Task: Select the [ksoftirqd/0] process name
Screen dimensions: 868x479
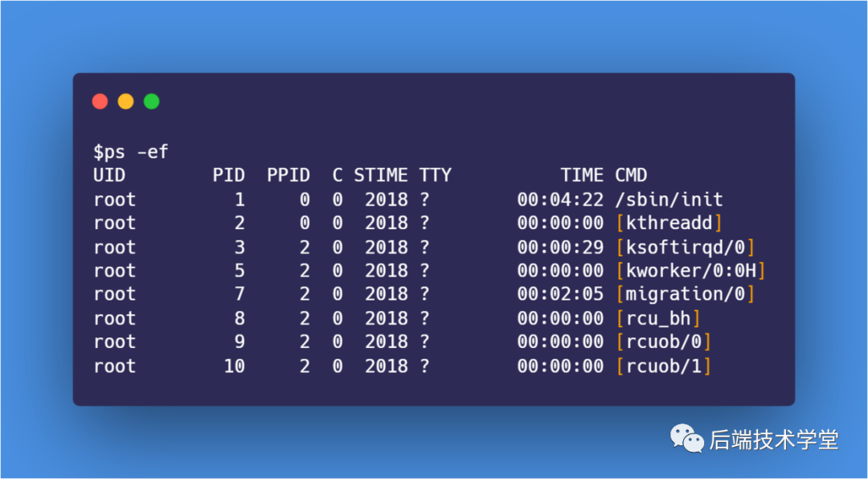Action: coord(685,248)
